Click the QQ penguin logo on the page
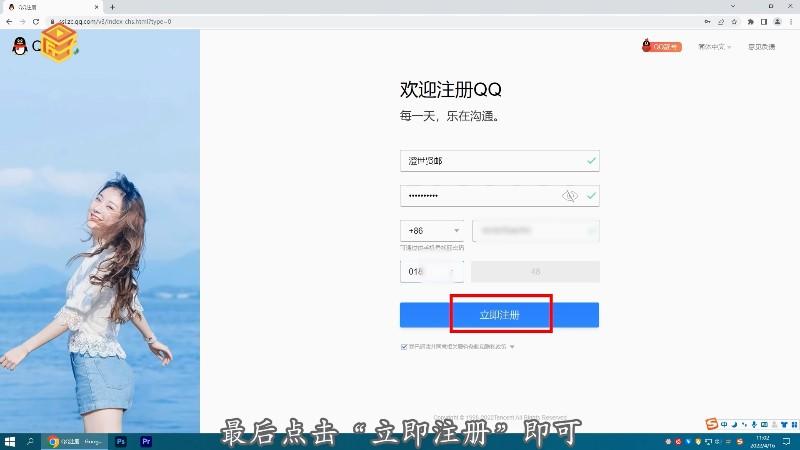The image size is (800, 450). click(19, 46)
